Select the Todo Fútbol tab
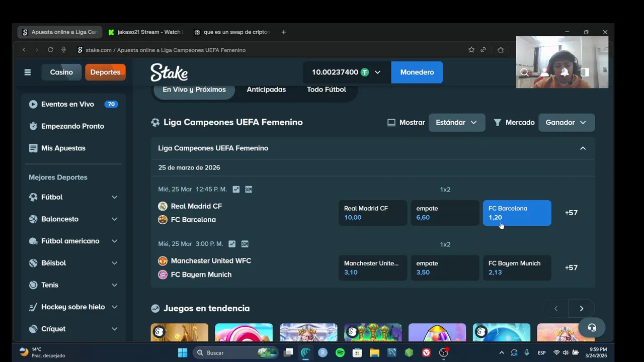 pyautogui.click(x=327, y=89)
